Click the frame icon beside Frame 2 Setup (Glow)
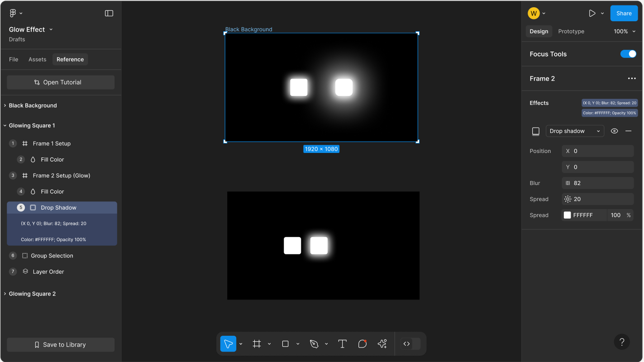The image size is (644, 362). pos(25,176)
